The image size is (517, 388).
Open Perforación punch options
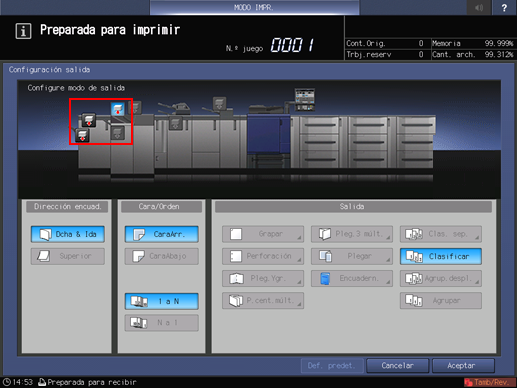(263, 256)
